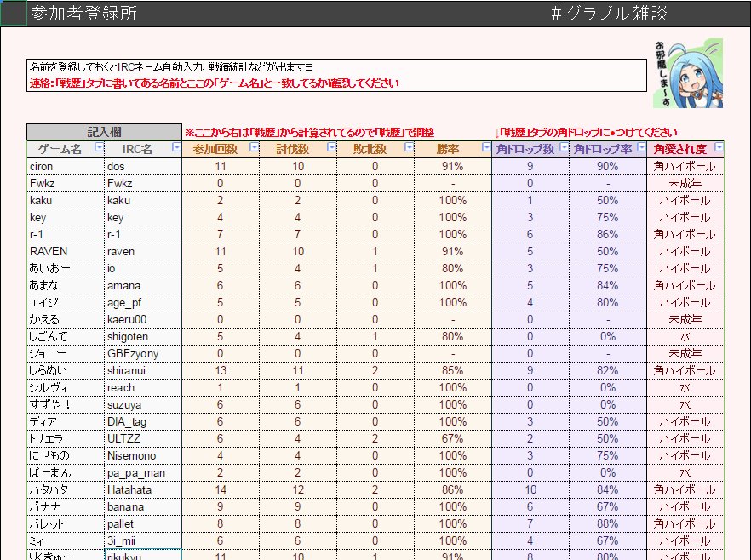This screenshot has width=751, height=560.
Task: Open filter dropdown for ゲーム名 column
Action: point(99,147)
